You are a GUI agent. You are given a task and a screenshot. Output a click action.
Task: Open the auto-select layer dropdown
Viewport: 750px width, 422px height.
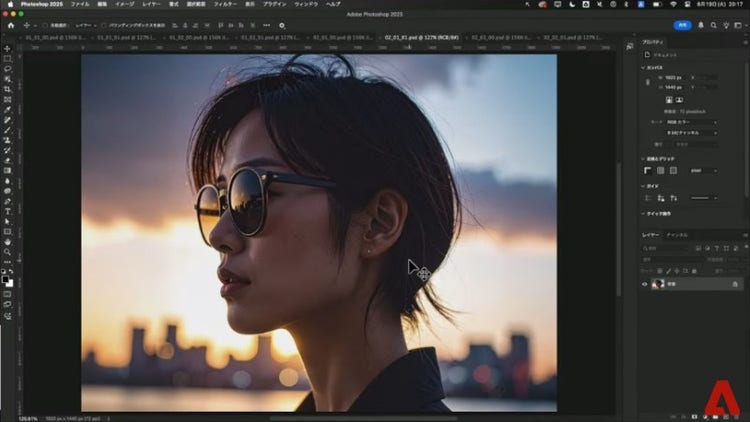pyautogui.click(x=84, y=25)
